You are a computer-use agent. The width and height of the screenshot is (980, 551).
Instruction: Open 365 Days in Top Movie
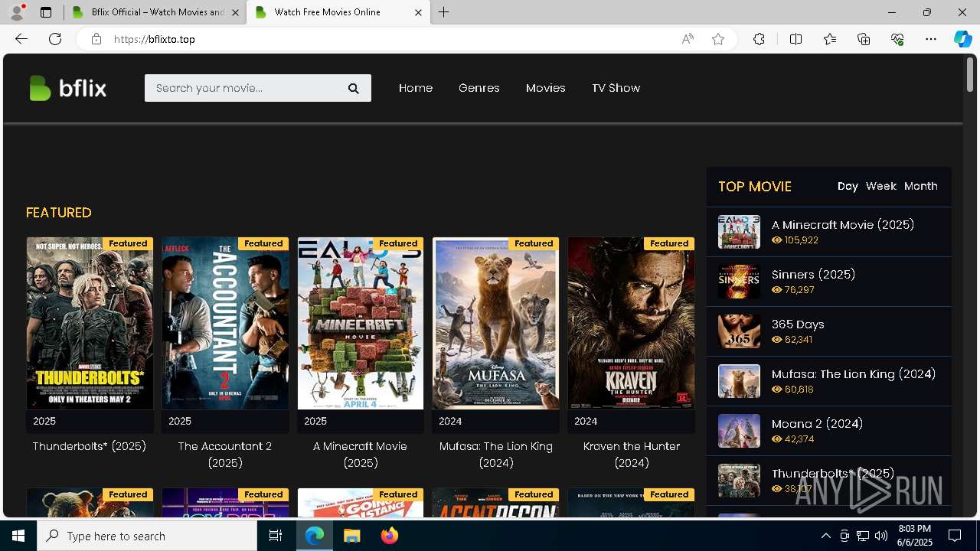tap(798, 324)
